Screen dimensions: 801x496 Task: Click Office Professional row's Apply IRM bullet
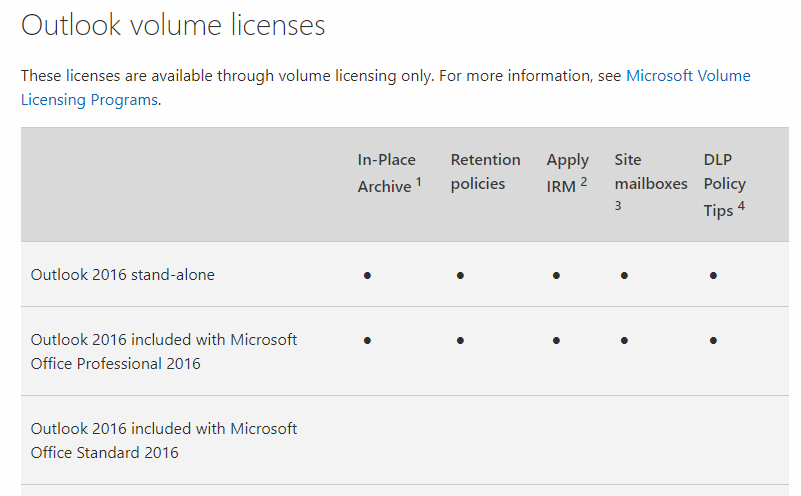(x=556, y=341)
